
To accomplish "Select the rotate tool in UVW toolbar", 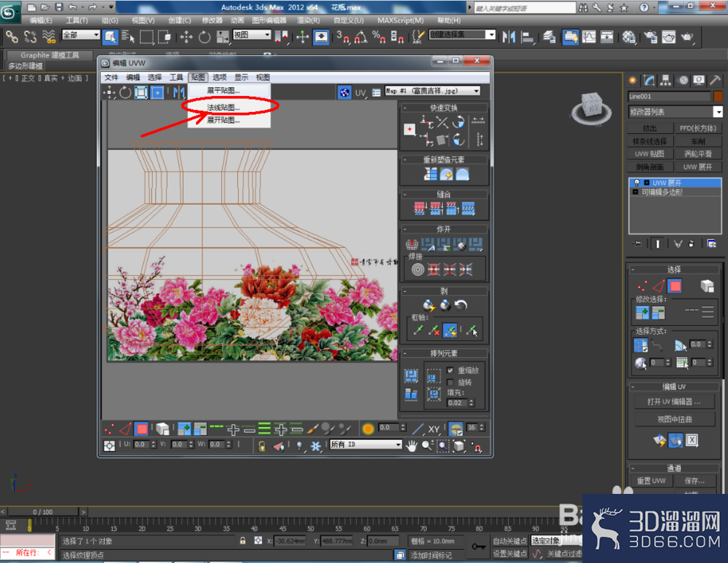I will click(x=125, y=93).
